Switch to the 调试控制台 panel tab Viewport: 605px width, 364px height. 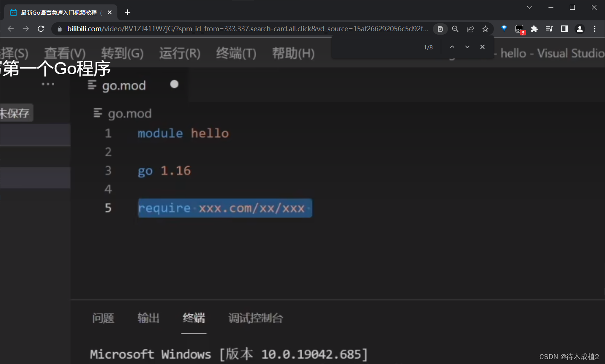point(255,318)
